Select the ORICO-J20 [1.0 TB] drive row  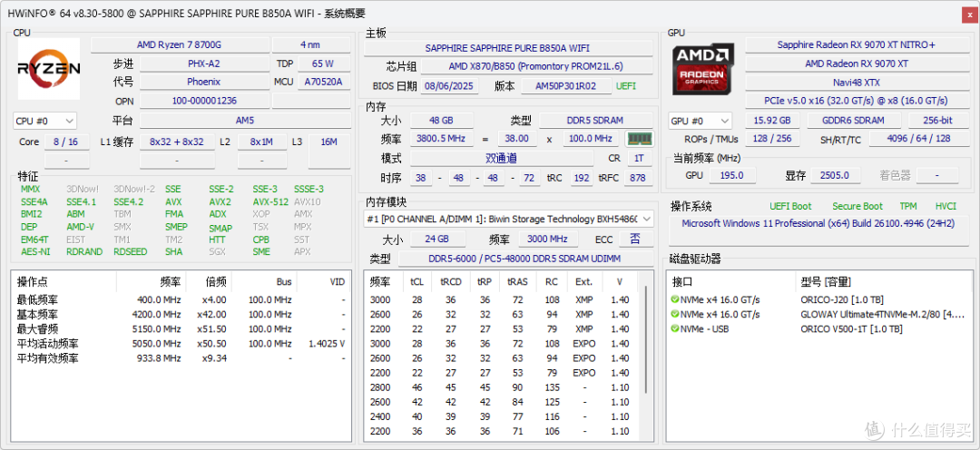tap(818, 299)
